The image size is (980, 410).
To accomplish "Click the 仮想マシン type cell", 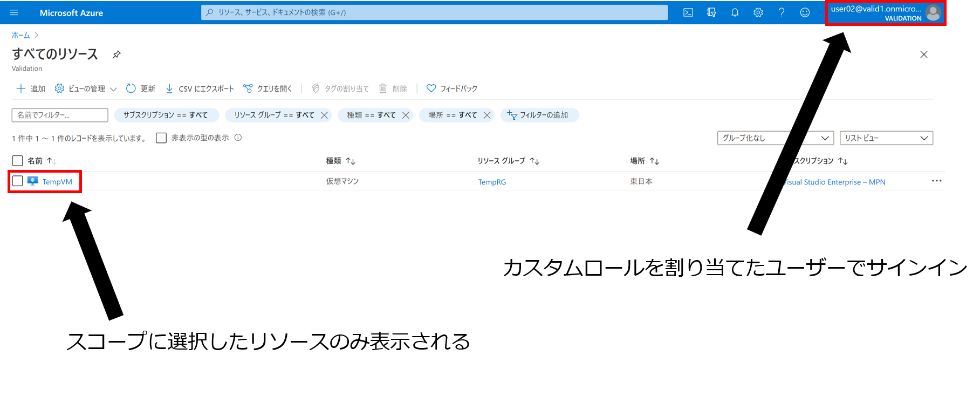I will [342, 181].
